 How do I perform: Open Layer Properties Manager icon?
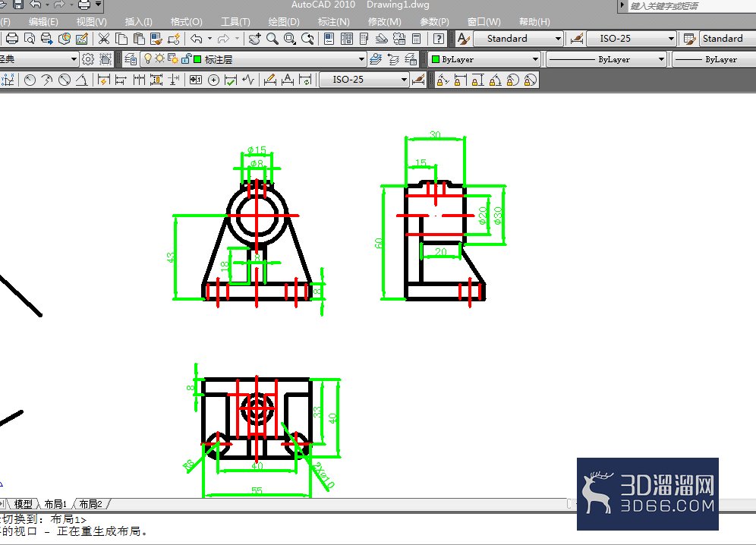point(131,59)
